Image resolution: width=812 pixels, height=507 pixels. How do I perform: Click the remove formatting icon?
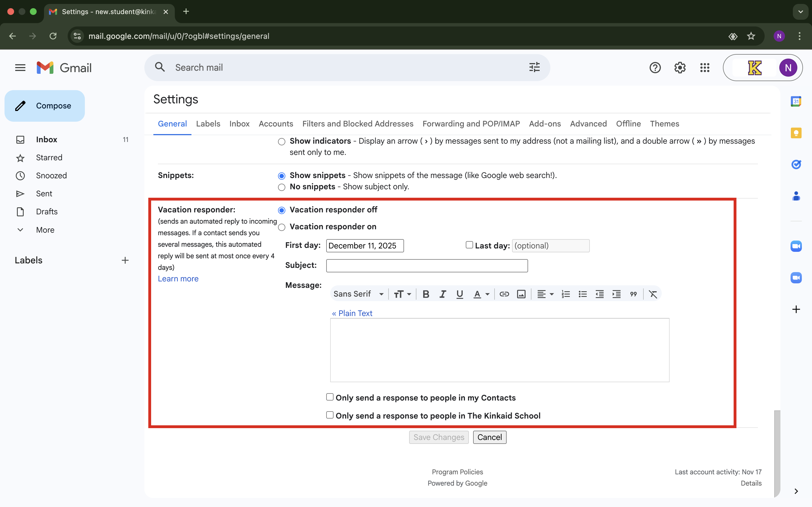point(653,294)
